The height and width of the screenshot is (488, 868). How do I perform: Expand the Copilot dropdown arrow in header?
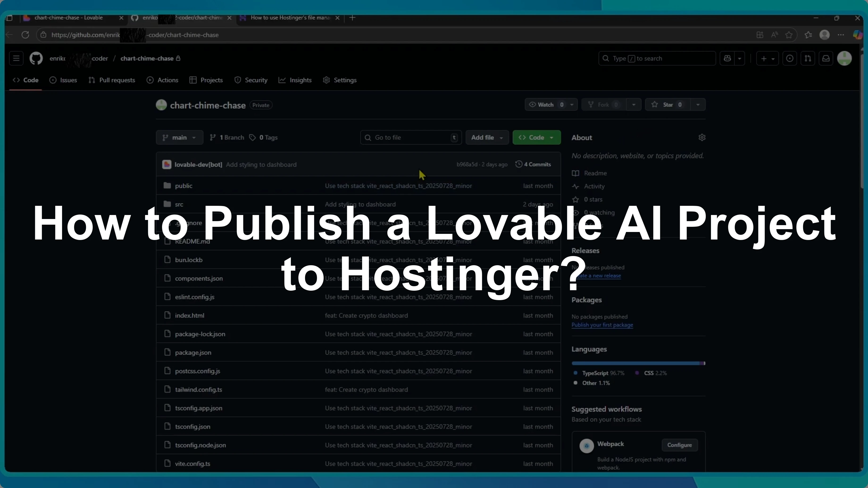[x=740, y=58]
